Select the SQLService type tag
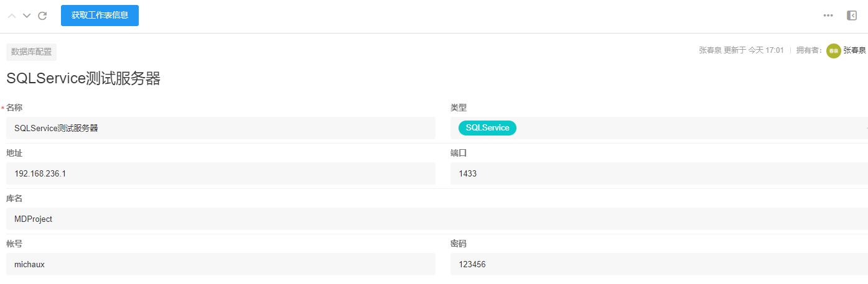The image size is (868, 284). click(487, 128)
